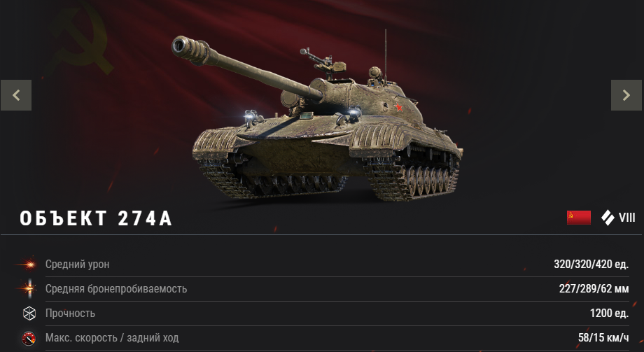This screenshot has width=644, height=352.
Task: Click the 58/15 км/ч speed value
Action: click(x=603, y=338)
